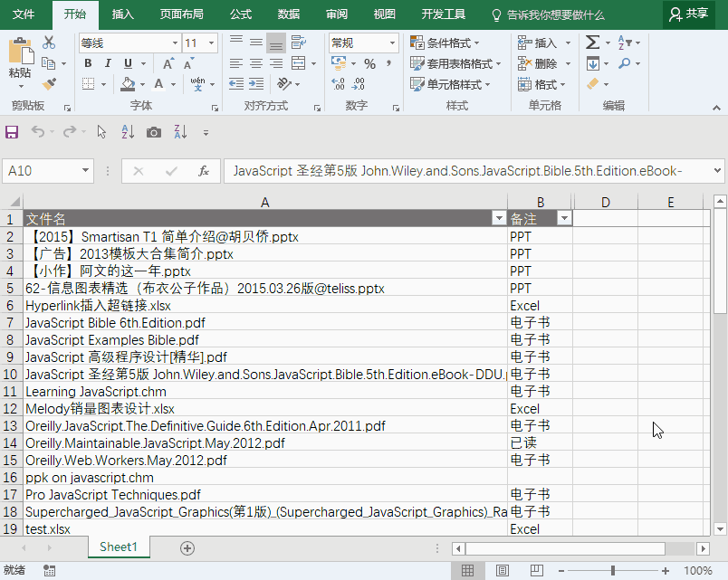Click 插入 button in cells group
The image size is (728, 580).
538,43
